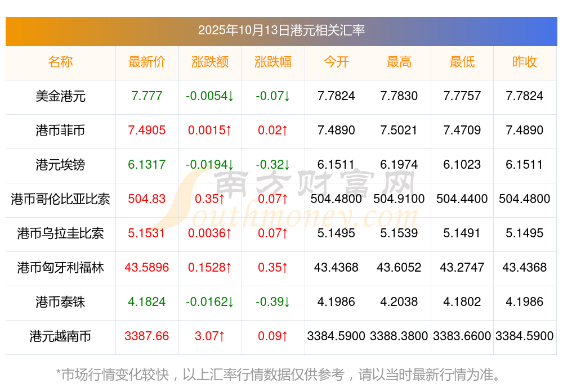
Task: Click the low value 504.4400
Action: [462, 199]
